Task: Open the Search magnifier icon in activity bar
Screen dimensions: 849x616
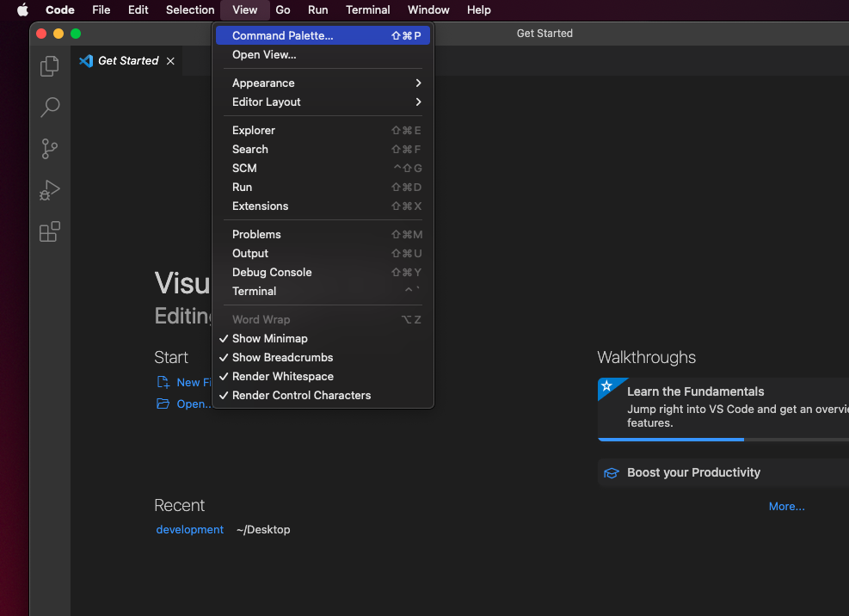Action: [50, 108]
